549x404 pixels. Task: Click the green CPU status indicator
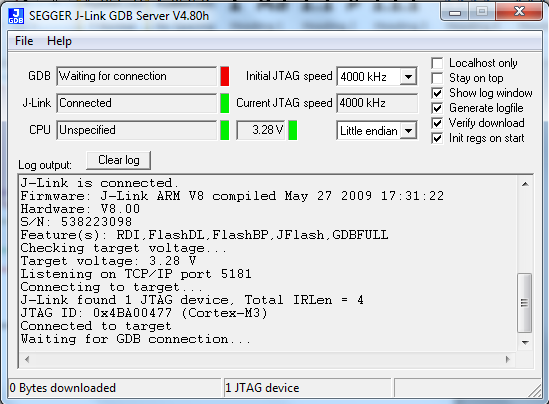click(225, 130)
